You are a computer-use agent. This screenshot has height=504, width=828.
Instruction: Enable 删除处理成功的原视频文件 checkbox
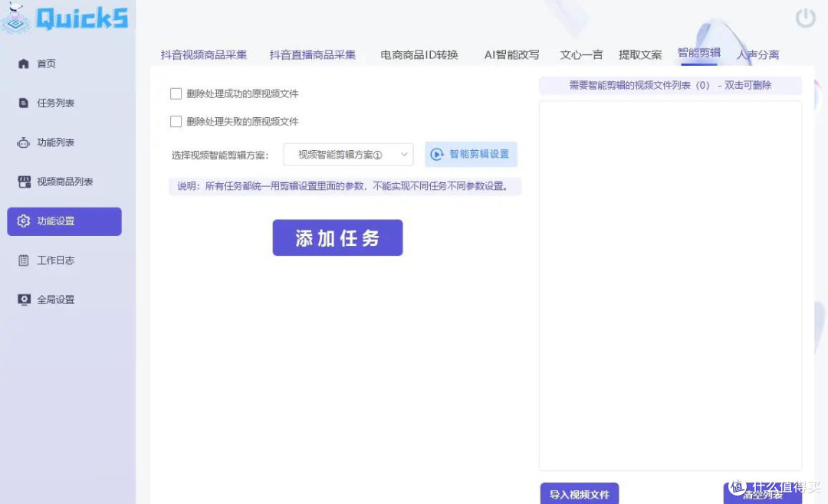tap(176, 94)
